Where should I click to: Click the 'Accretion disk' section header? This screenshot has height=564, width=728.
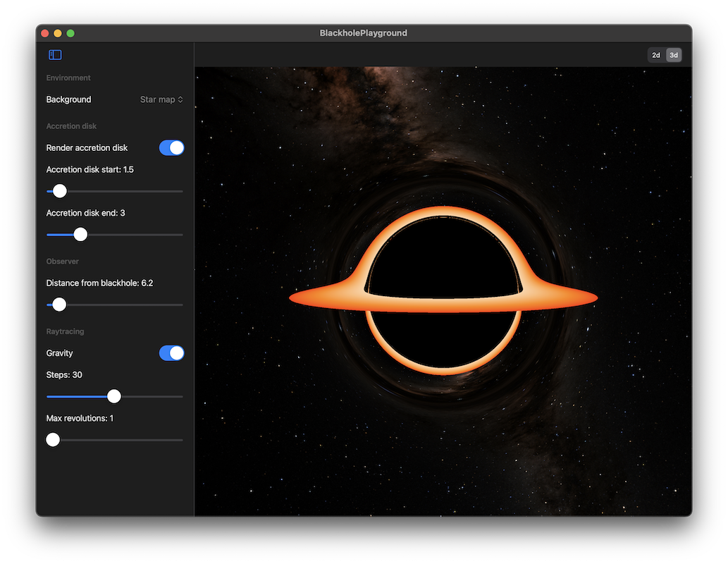tap(71, 126)
